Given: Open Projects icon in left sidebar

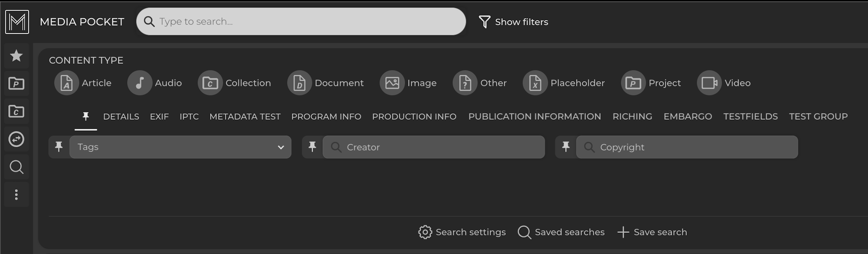Looking at the screenshot, I should point(16,84).
